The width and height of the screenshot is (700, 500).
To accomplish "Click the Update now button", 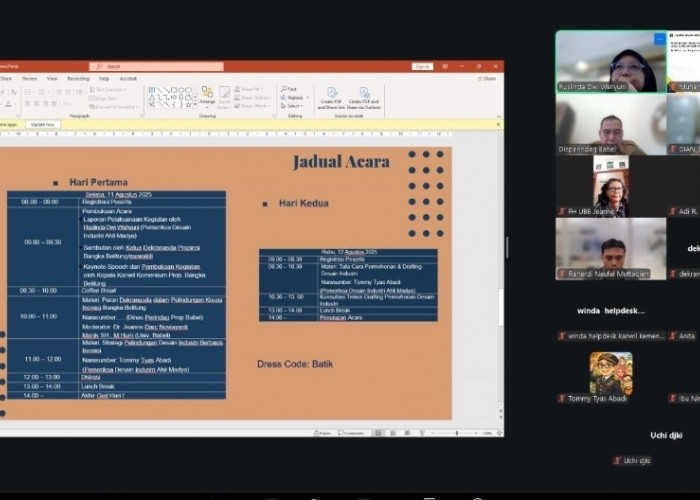I will coord(43,125).
